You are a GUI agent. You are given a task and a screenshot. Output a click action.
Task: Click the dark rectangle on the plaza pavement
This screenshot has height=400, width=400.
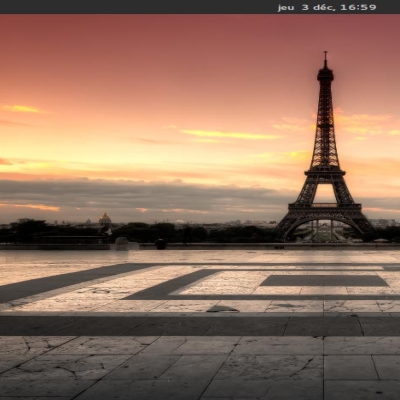click(324, 281)
